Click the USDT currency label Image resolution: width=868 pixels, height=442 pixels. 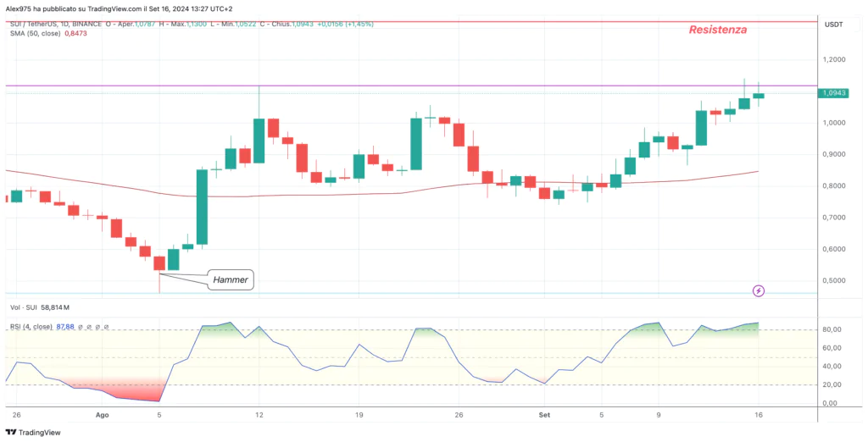click(x=833, y=25)
